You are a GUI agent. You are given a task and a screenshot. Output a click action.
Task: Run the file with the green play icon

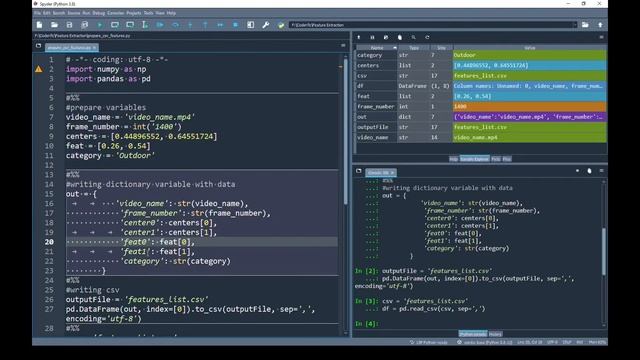point(100,25)
